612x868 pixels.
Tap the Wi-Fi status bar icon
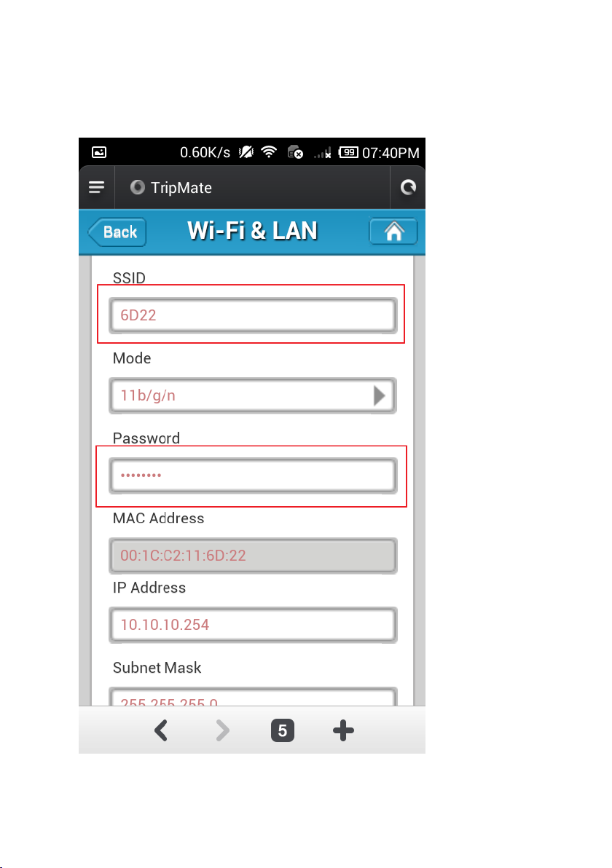269,151
